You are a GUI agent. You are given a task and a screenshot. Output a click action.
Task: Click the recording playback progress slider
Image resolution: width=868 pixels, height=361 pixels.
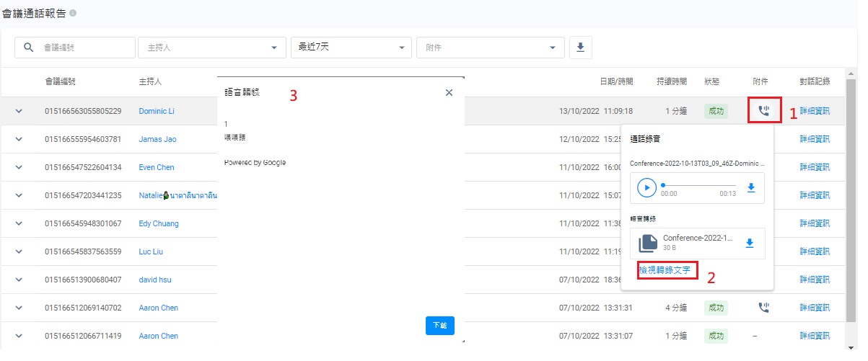pyautogui.click(x=699, y=185)
